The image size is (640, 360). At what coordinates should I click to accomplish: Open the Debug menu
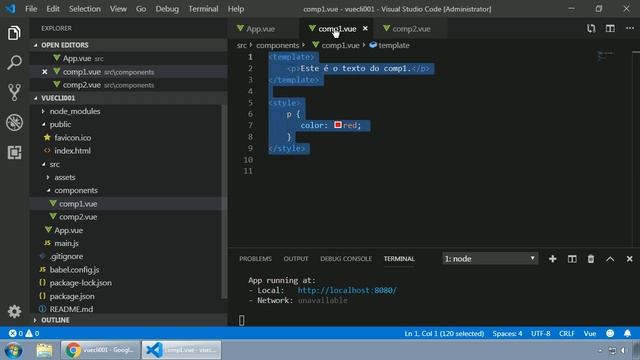click(167, 9)
